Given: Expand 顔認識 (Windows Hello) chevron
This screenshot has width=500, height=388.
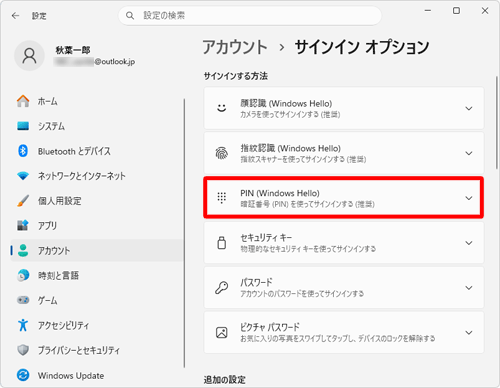Looking at the screenshot, I should coord(469,108).
